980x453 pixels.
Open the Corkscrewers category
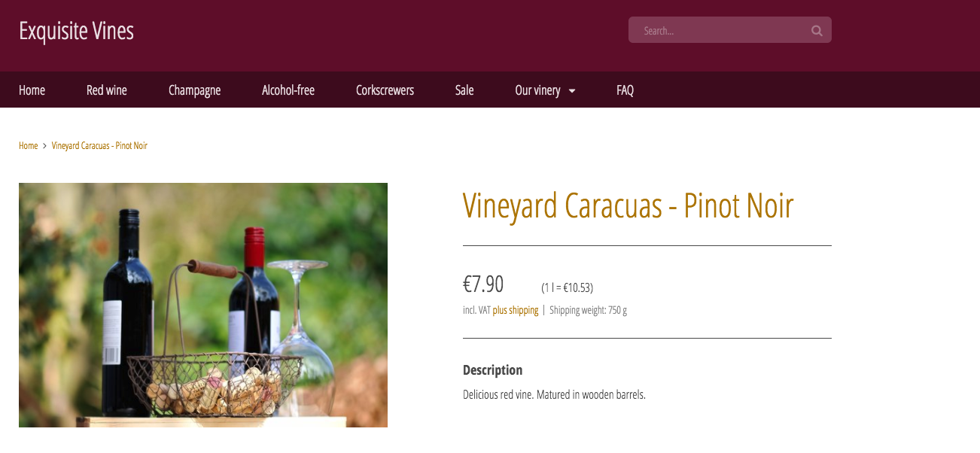tap(385, 90)
